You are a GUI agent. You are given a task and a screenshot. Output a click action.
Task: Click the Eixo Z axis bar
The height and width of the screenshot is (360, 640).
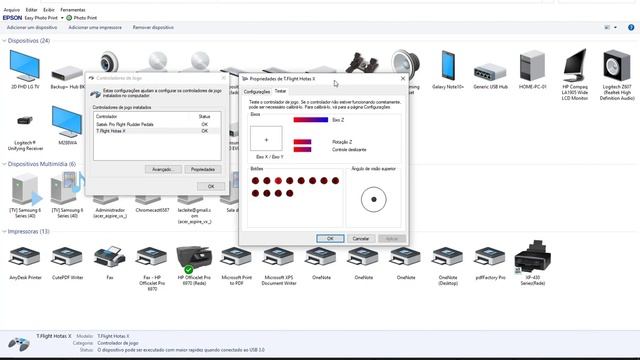[311, 120]
